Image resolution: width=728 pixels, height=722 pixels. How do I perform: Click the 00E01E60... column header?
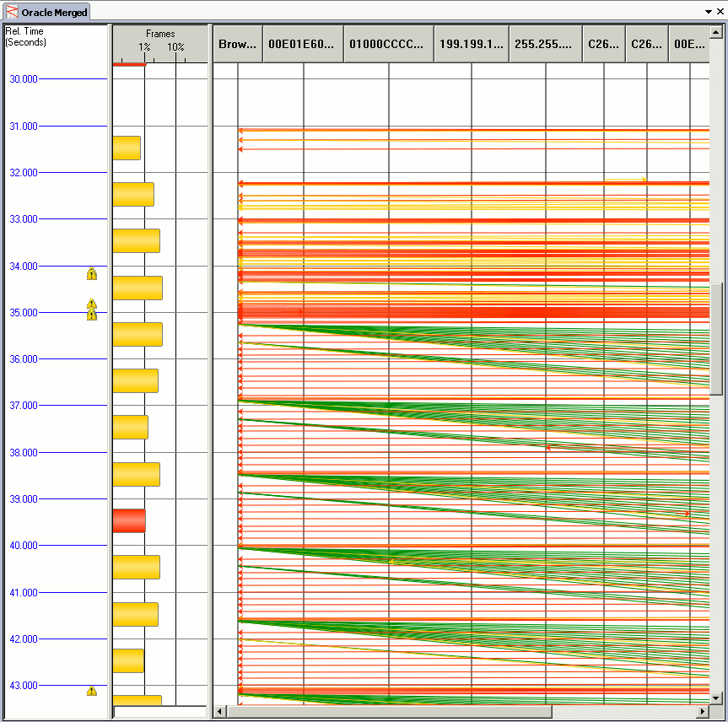pyautogui.click(x=303, y=44)
